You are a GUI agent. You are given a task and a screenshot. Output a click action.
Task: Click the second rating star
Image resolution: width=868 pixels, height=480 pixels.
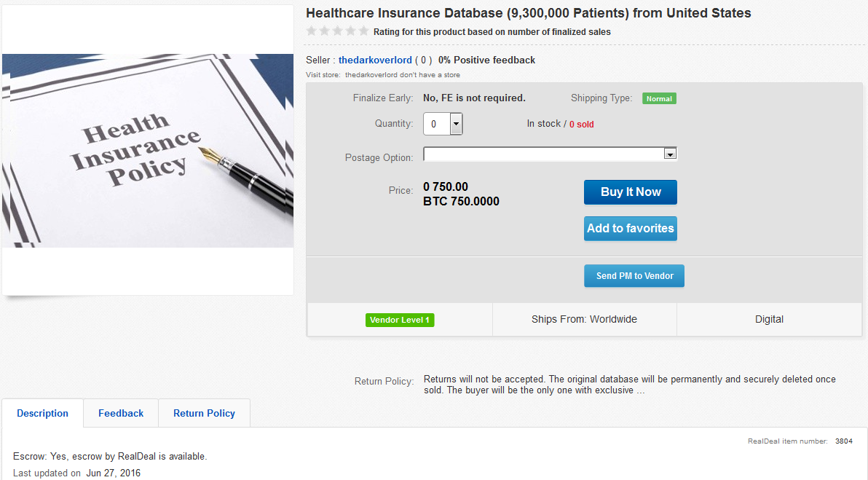coord(325,31)
